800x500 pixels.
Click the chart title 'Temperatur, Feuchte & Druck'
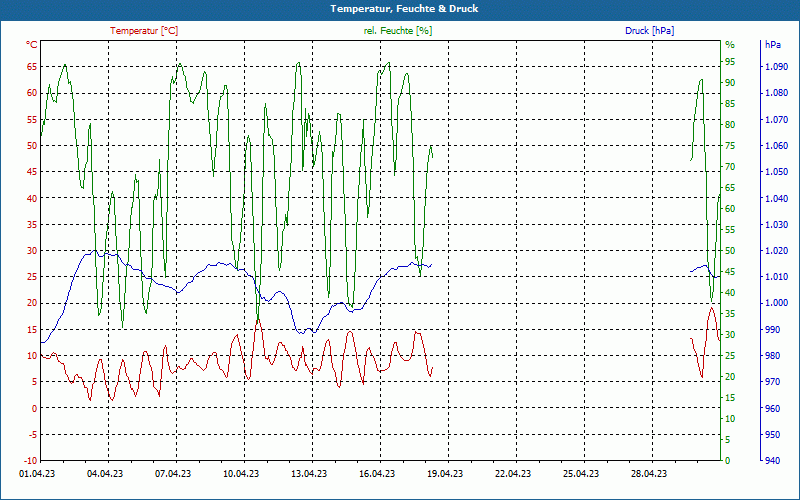tap(404, 9)
